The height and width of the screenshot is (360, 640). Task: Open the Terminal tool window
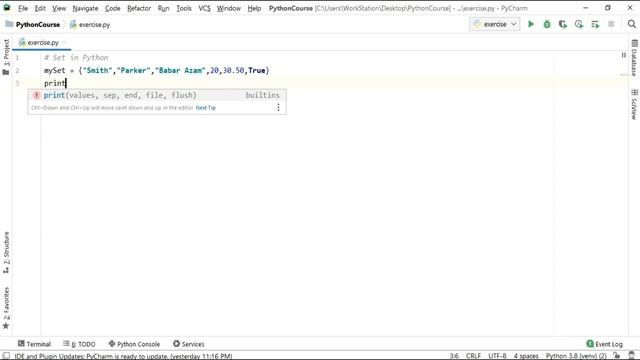[34, 344]
